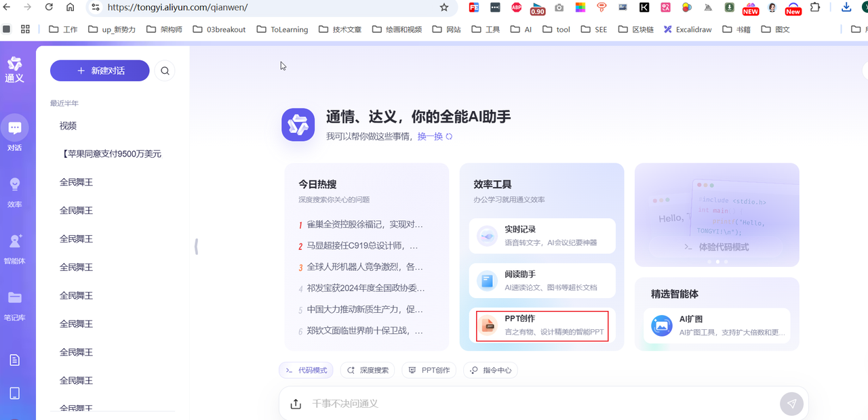Screen dimensions: 868x420
Task: Open the browser Extensions puzzle icon
Action: (x=815, y=7)
